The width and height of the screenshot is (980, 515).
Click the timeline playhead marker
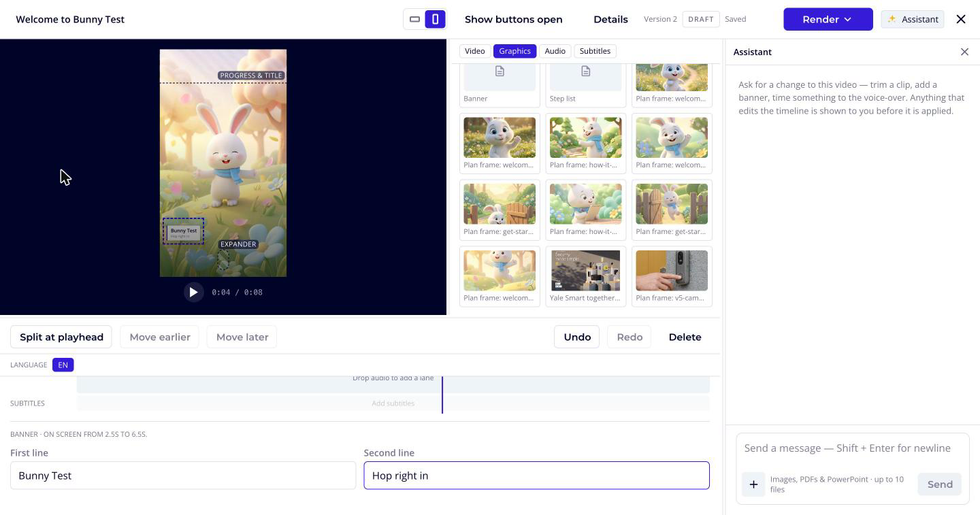pos(442,395)
